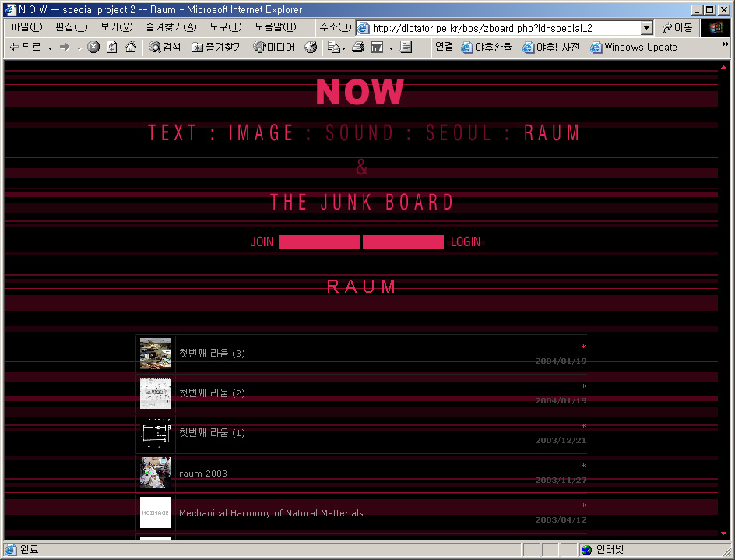Expand the Mail icon dropdown arrow
Viewport: 735px width, 560px height.
point(343,48)
